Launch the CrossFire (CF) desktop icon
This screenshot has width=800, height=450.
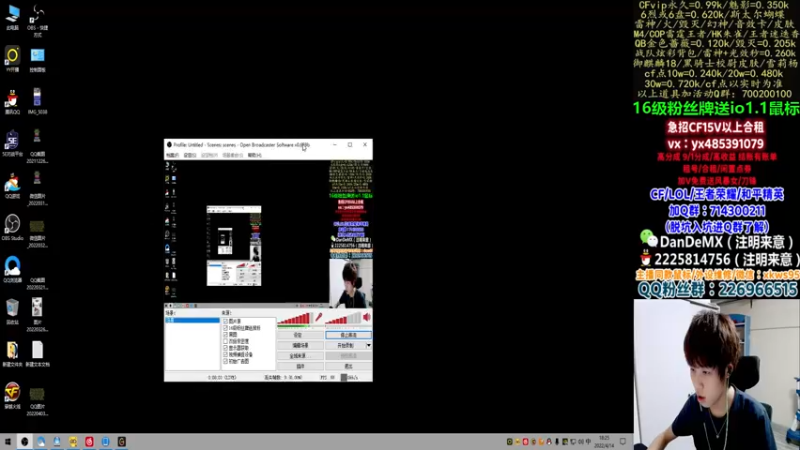coord(12,396)
